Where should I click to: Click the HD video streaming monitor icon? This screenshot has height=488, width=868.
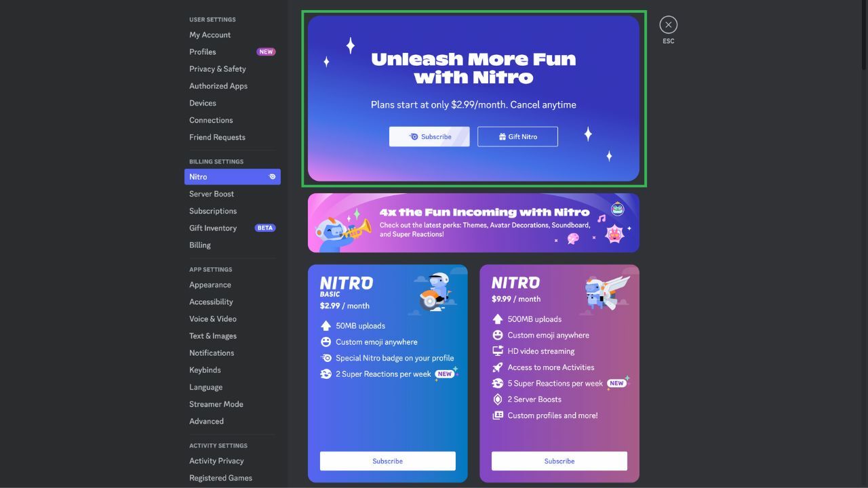point(498,351)
